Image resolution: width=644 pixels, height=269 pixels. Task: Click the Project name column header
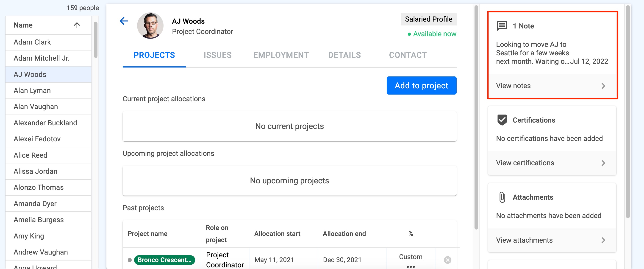[147, 233]
